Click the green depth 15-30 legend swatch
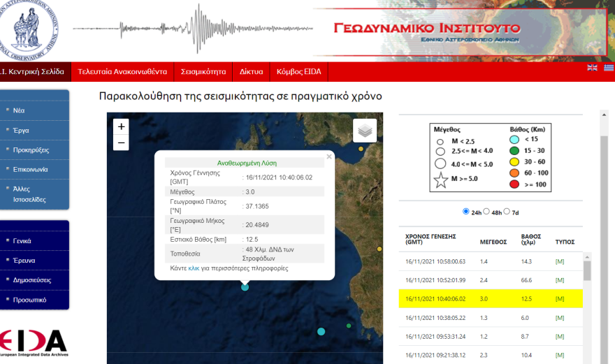Screen dimensions: 615x364 point(514,151)
